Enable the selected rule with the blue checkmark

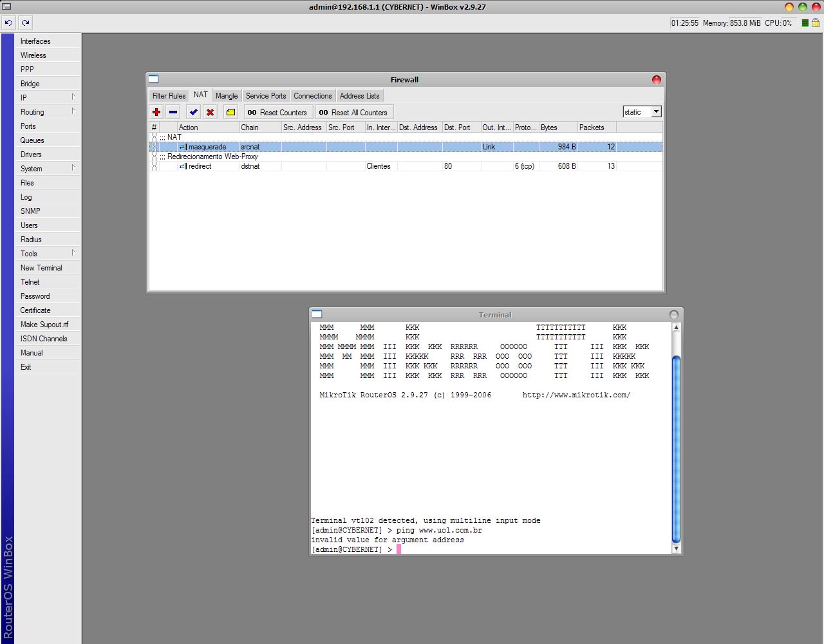point(194,112)
